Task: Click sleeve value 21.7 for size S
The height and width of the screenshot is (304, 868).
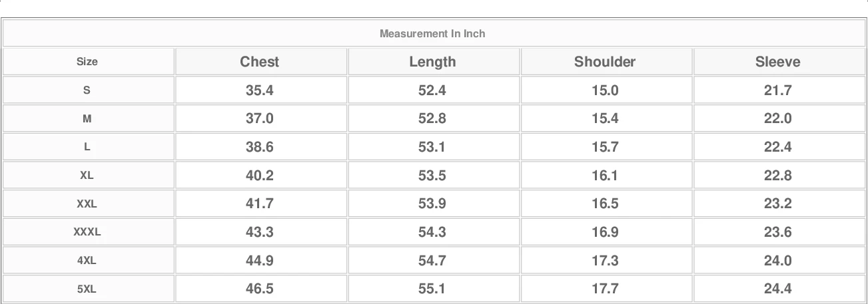Action: (x=777, y=90)
